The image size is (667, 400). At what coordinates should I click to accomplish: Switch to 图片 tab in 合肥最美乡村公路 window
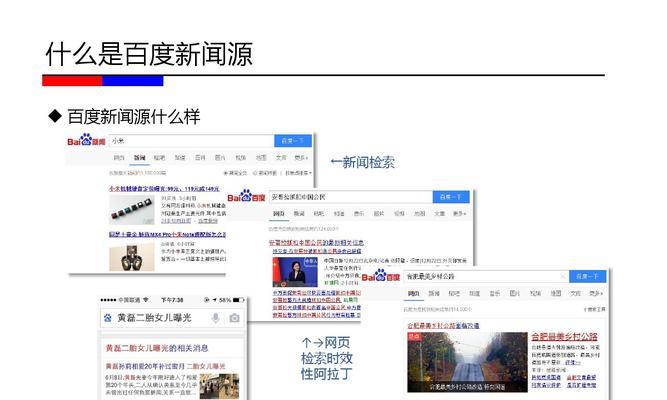(x=515, y=293)
